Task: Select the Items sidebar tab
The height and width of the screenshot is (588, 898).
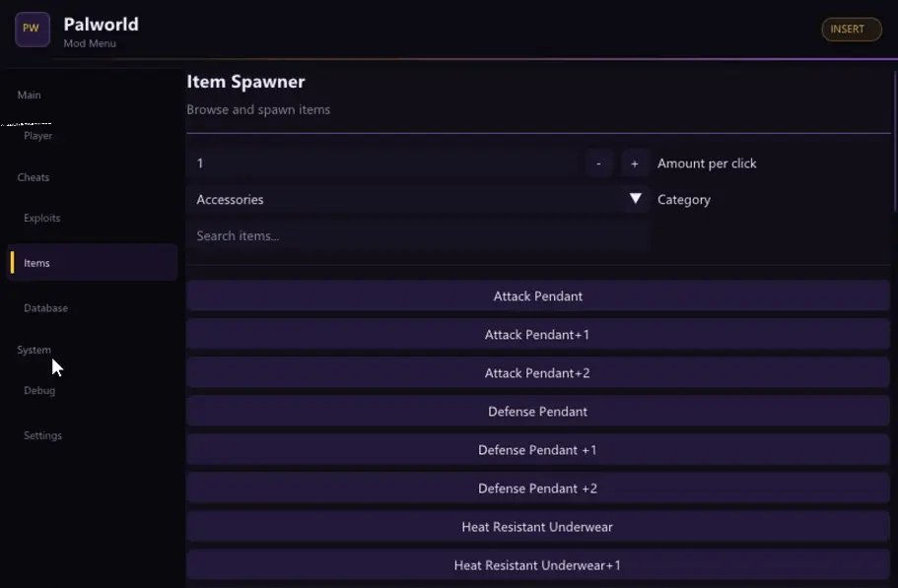Action: pos(93,263)
